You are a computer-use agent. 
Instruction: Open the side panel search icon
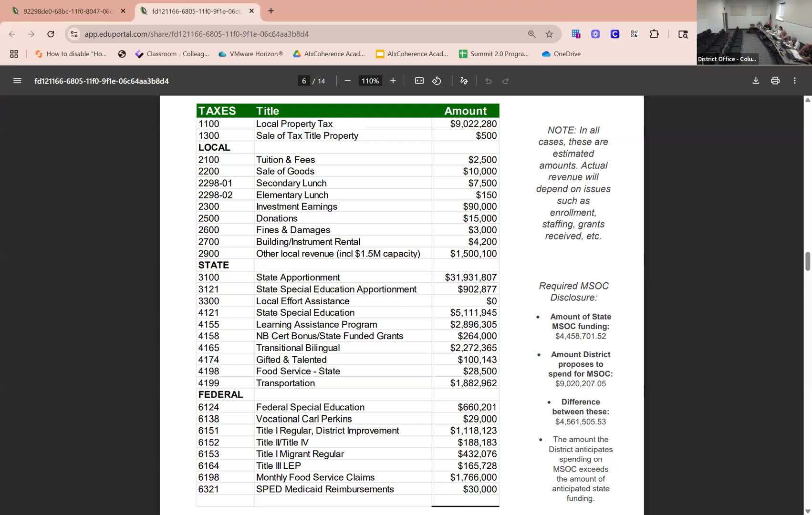(683, 34)
